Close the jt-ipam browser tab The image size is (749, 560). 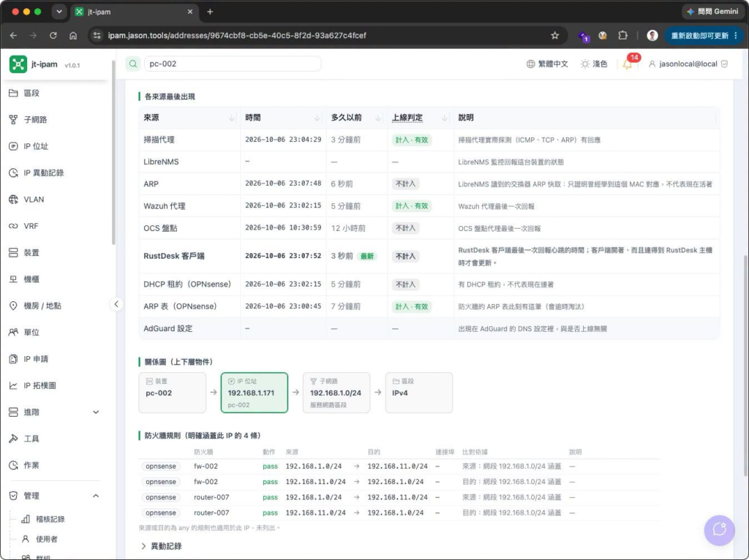click(189, 12)
